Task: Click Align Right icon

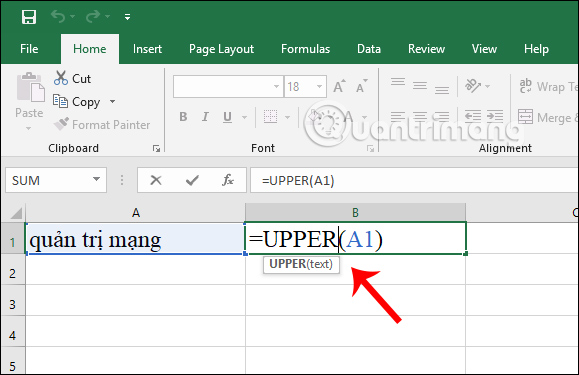Action: [442, 117]
